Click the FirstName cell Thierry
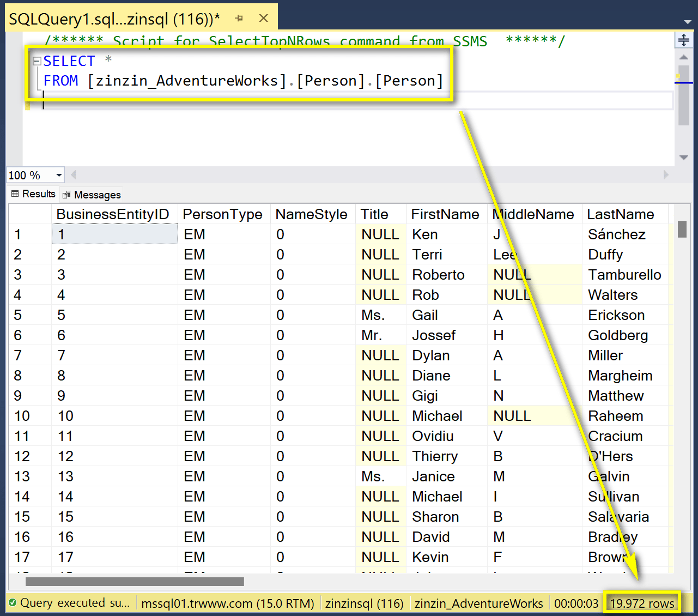Screen dimensions: 698x616 [x=447, y=456]
